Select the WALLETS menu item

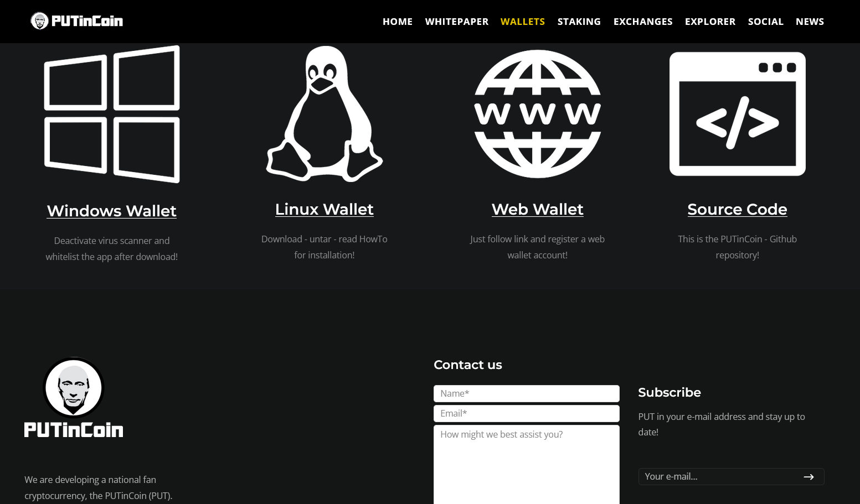[523, 22]
